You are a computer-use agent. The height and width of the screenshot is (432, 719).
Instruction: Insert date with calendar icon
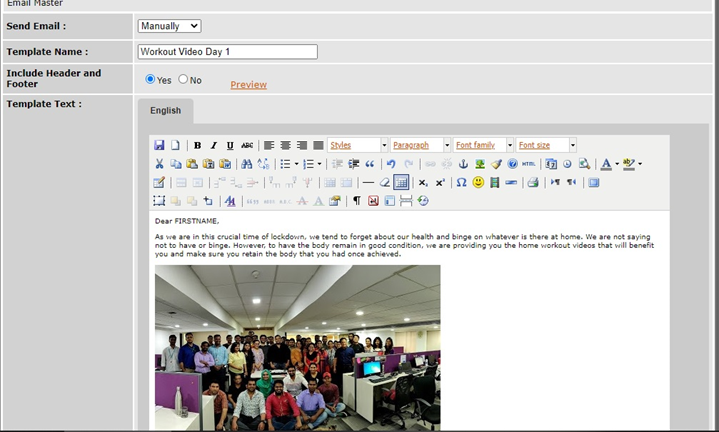(x=551, y=164)
